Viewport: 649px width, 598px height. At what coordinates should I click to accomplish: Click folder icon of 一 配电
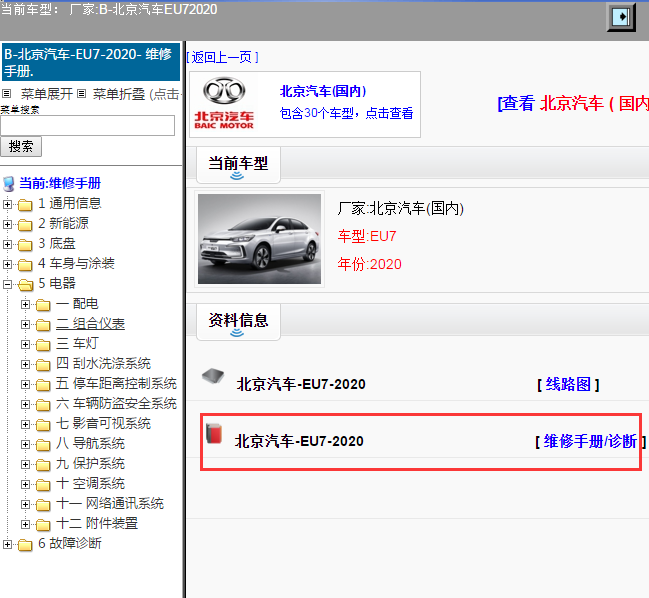coord(43,305)
